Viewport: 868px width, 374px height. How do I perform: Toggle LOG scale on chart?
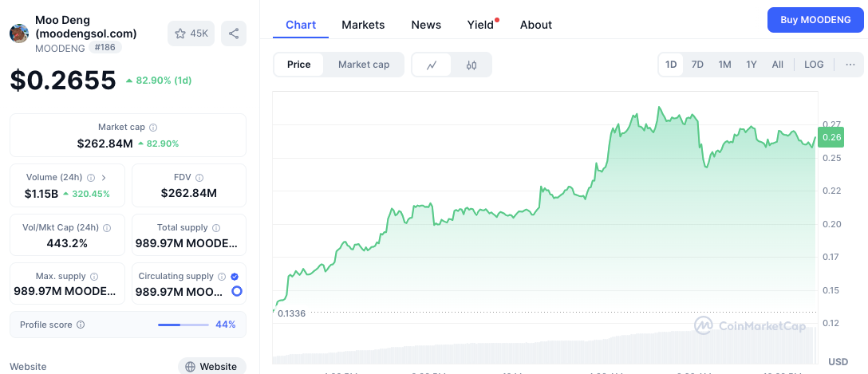pos(814,65)
